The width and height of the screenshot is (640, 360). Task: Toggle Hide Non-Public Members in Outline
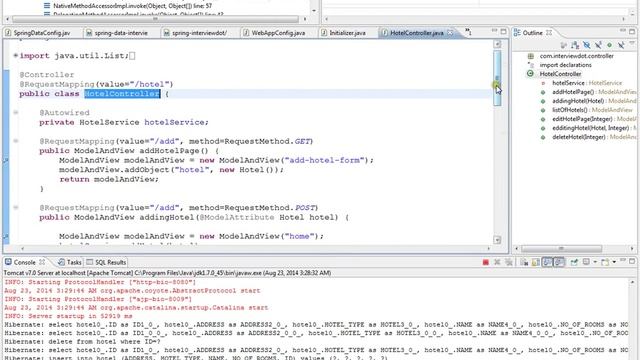(609, 45)
